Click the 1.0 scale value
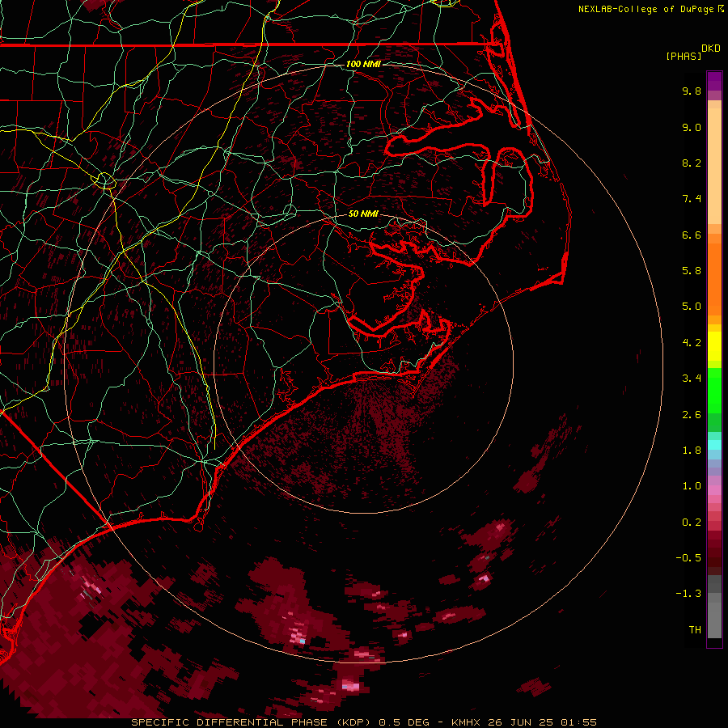 692,487
